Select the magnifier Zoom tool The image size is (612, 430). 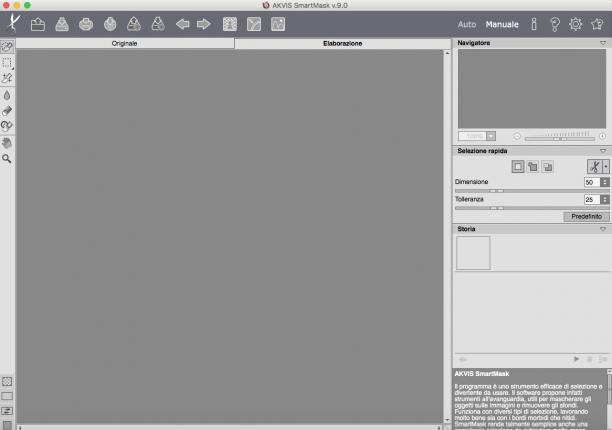coord(7,158)
